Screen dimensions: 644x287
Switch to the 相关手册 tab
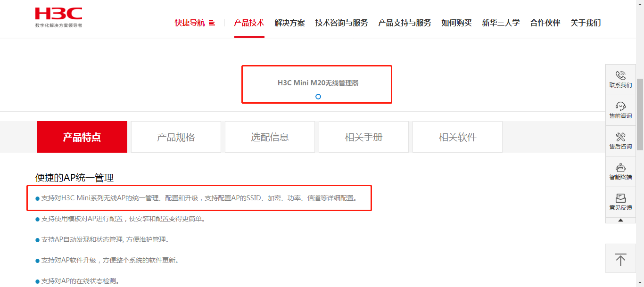pyautogui.click(x=363, y=137)
